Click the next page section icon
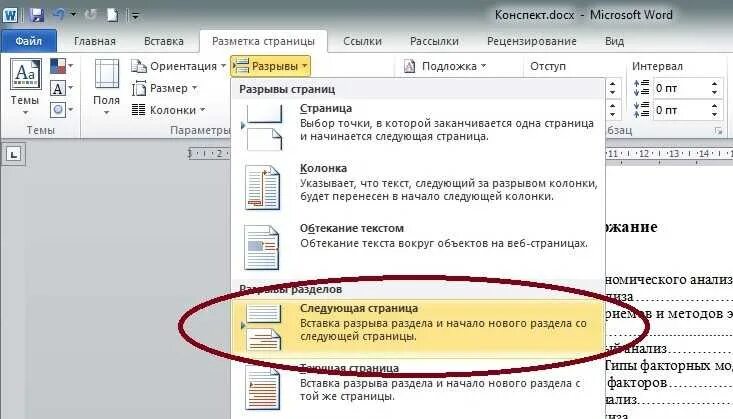 click(x=263, y=326)
